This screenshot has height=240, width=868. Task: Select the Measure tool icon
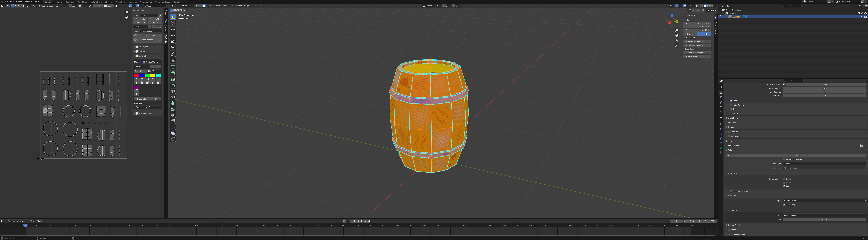[173, 60]
